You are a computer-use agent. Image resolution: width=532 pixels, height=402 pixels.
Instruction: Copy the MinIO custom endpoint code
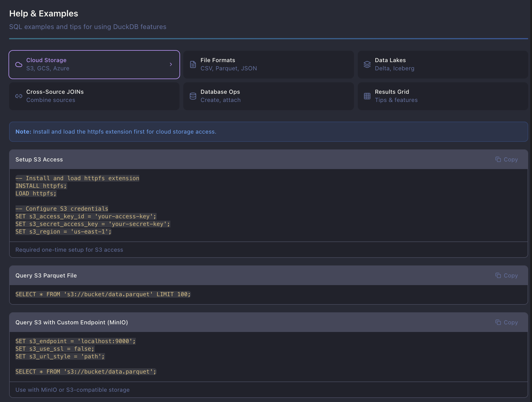(x=507, y=322)
